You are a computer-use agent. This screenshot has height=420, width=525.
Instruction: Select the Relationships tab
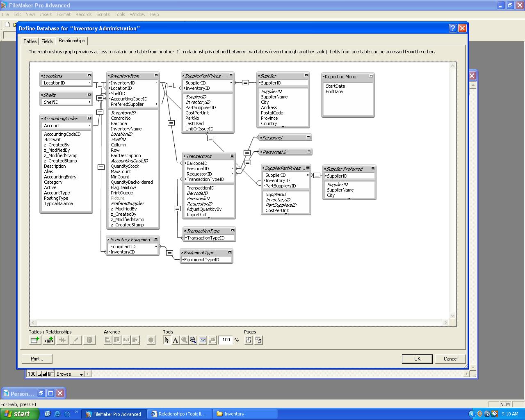[72, 41]
